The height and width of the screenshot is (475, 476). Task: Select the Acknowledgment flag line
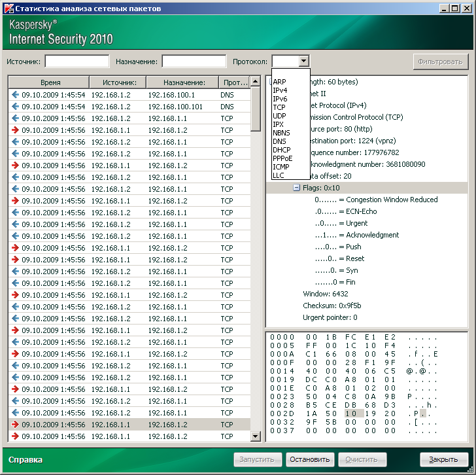pyautogui.click(x=357, y=235)
